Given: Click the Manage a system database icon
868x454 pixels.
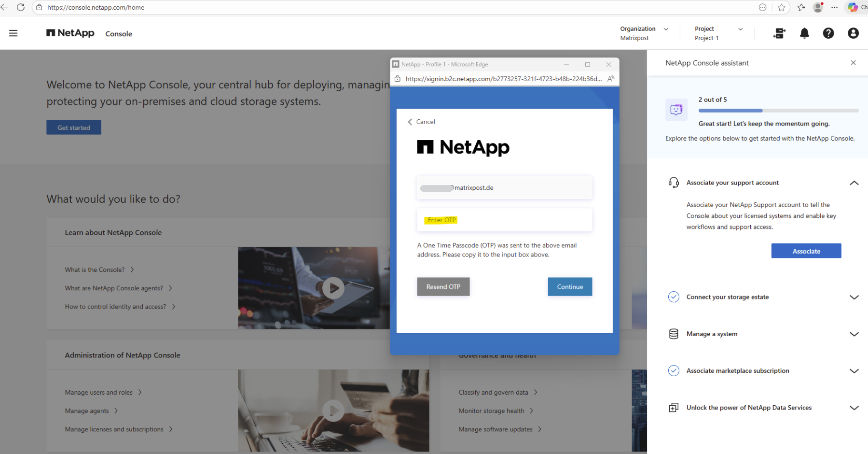Looking at the screenshot, I should pyautogui.click(x=674, y=334).
